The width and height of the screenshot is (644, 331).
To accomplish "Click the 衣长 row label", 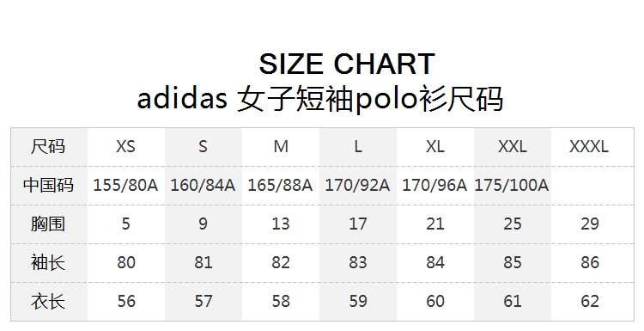I will click(x=48, y=301).
